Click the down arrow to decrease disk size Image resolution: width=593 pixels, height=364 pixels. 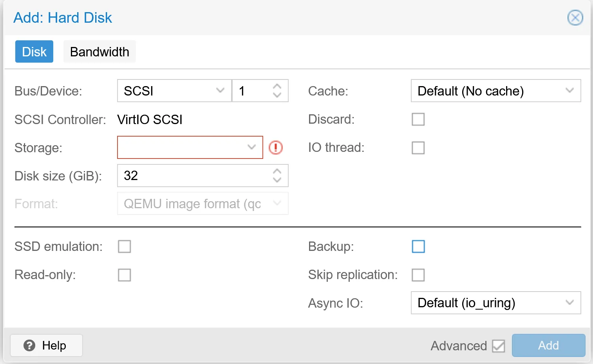point(277,180)
